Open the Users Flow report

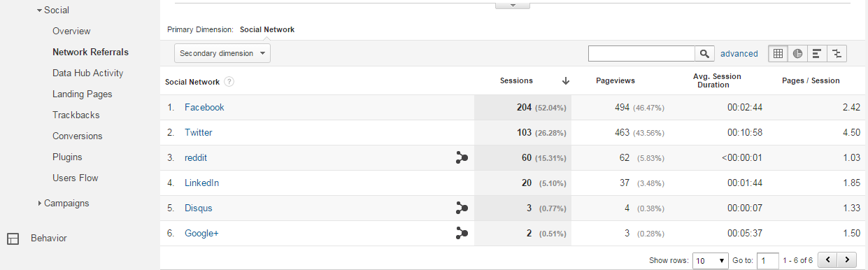(75, 178)
